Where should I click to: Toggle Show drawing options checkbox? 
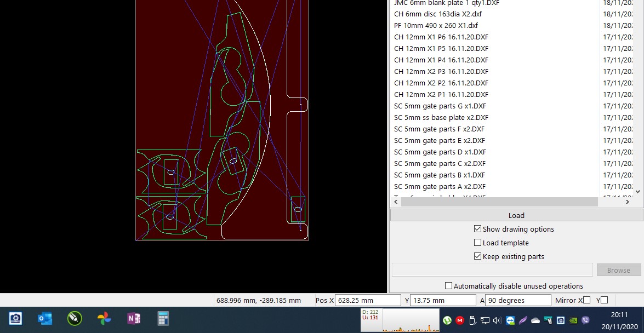pyautogui.click(x=477, y=229)
